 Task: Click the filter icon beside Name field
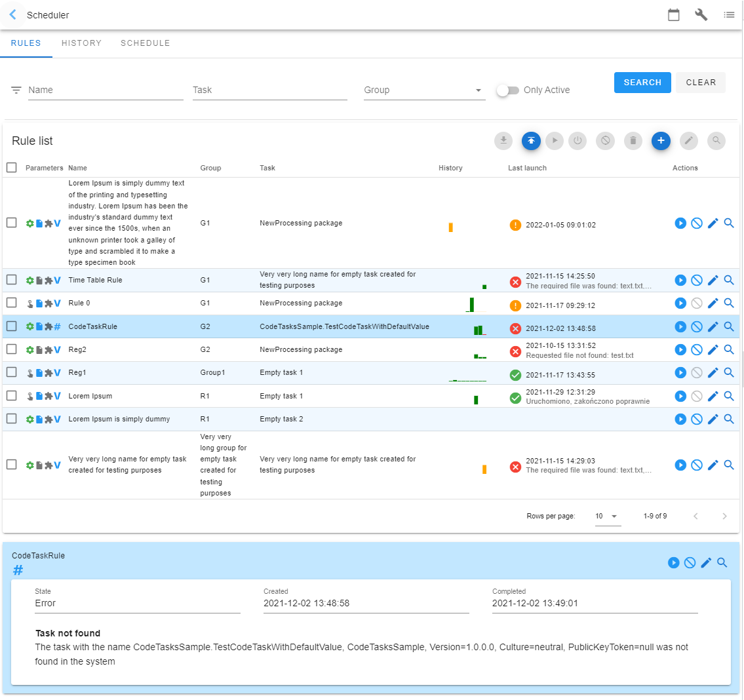point(16,90)
